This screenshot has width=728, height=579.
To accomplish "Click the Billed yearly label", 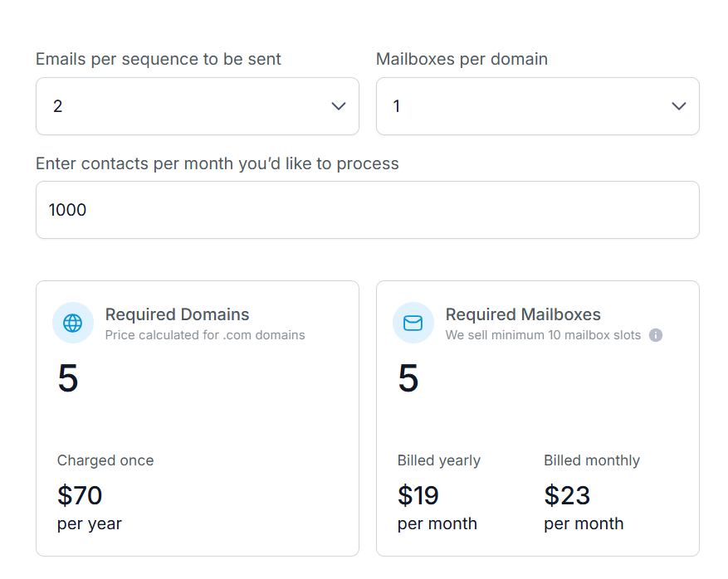I will pos(438,460).
